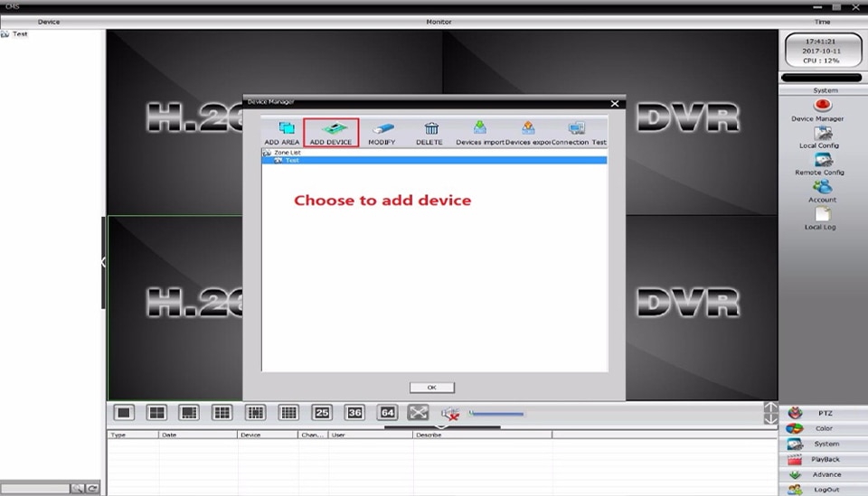Click the DELETE trash icon
Screen dimensions: 868x496
pos(431,129)
